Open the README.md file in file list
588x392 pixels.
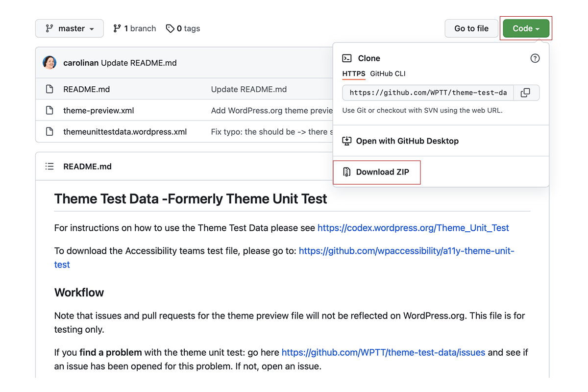point(87,89)
